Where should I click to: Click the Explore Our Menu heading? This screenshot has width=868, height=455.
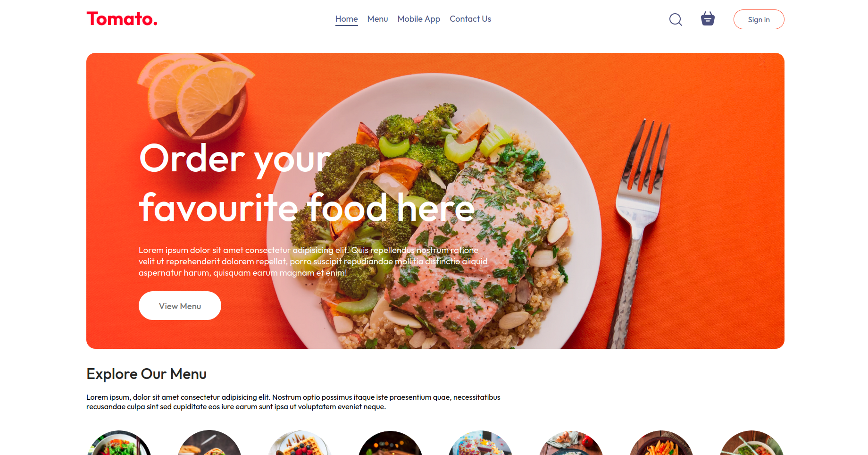point(147,374)
